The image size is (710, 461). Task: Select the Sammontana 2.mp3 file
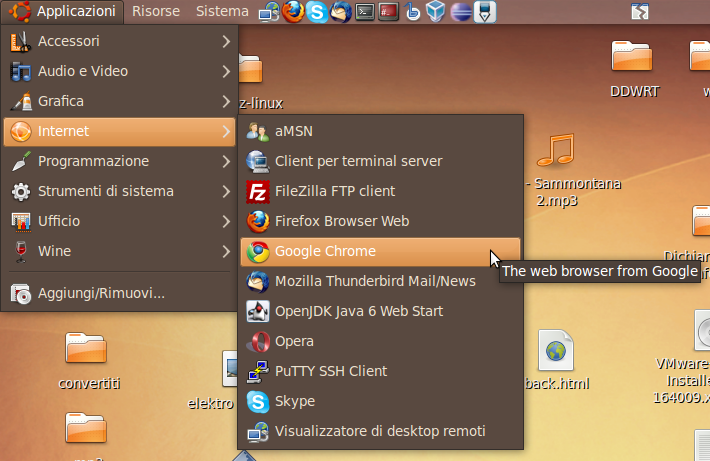tap(556, 150)
